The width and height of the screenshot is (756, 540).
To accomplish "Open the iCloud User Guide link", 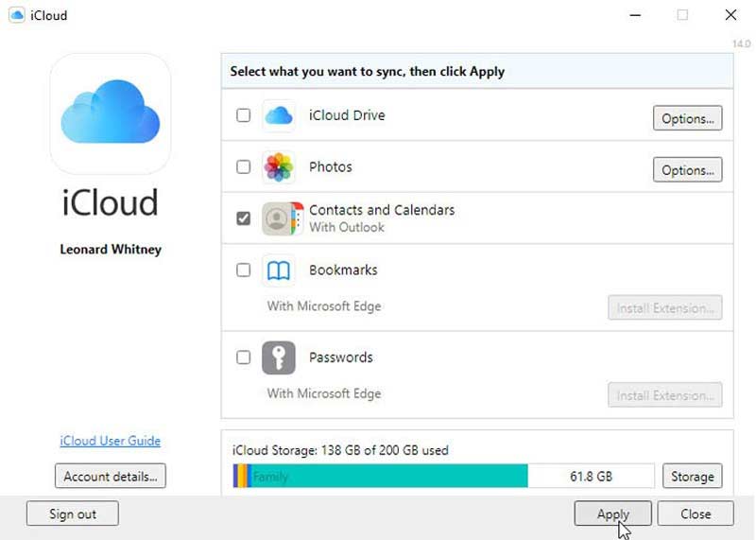I will click(111, 441).
